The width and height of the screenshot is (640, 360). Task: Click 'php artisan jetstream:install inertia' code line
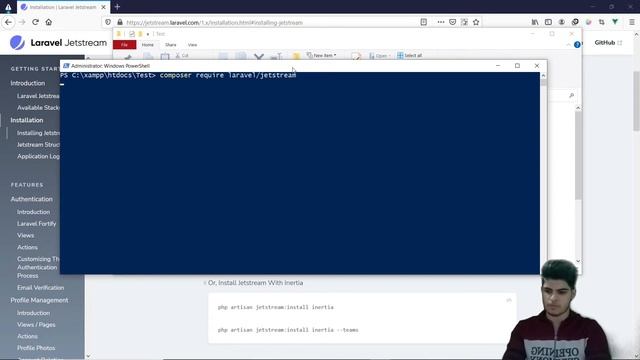point(276,307)
